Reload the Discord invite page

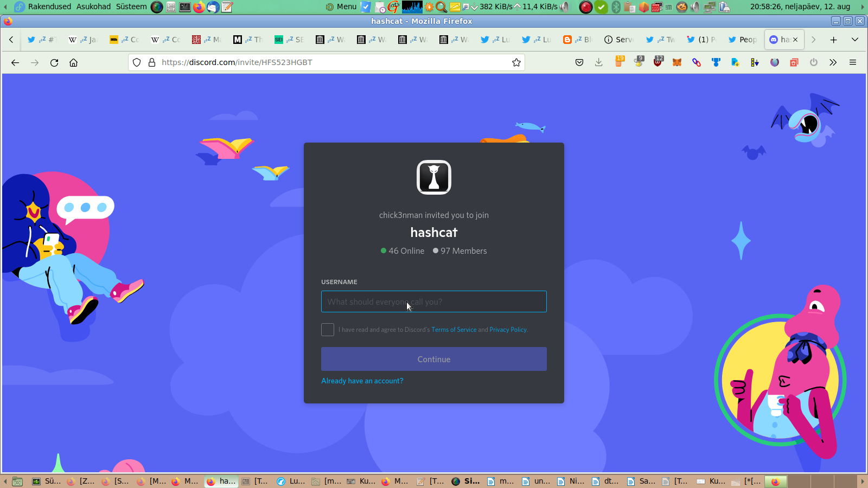point(54,62)
